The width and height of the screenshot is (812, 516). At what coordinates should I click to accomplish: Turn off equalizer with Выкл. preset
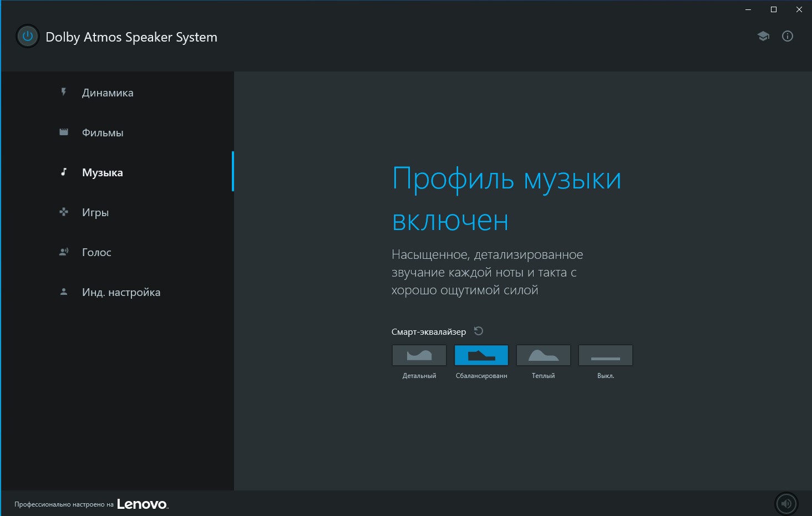pos(606,355)
